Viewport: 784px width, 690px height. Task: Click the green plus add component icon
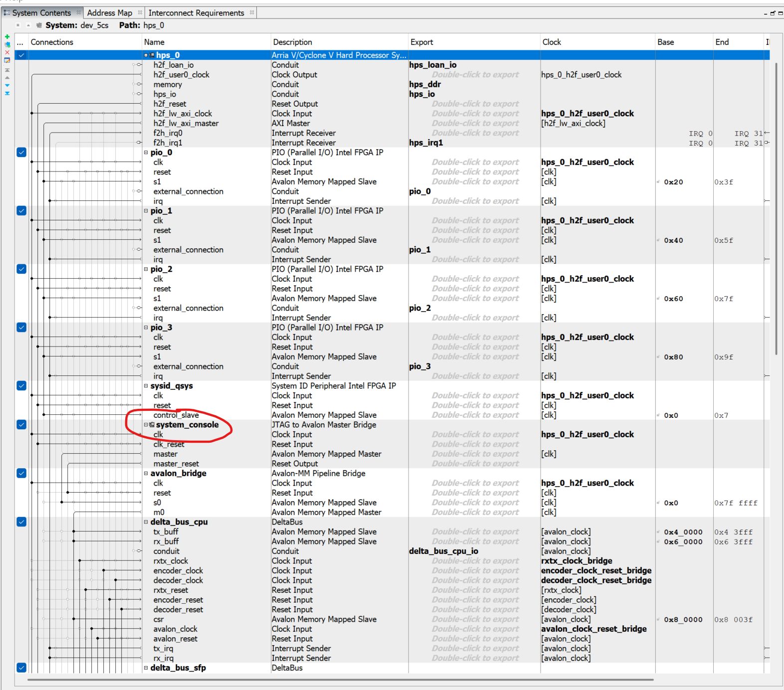(x=7, y=37)
